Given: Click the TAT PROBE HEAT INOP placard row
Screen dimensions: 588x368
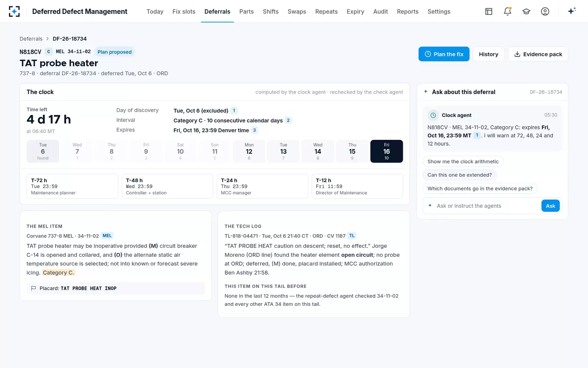Looking at the screenshot, I should pos(116,288).
